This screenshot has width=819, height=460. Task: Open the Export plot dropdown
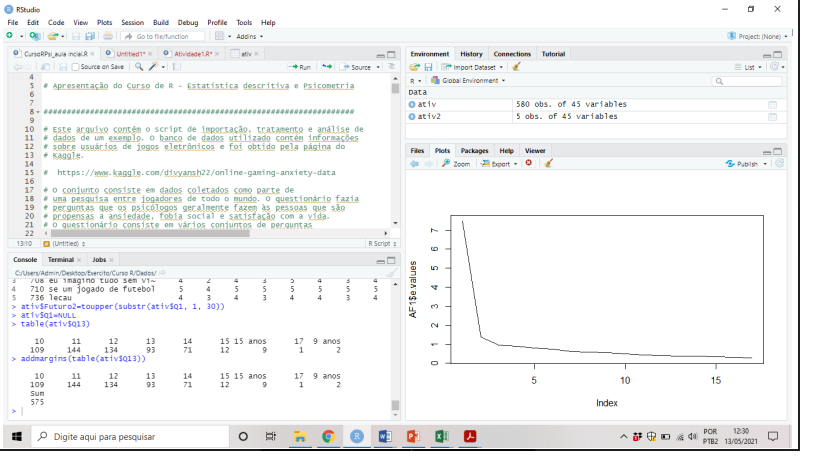(x=500, y=164)
